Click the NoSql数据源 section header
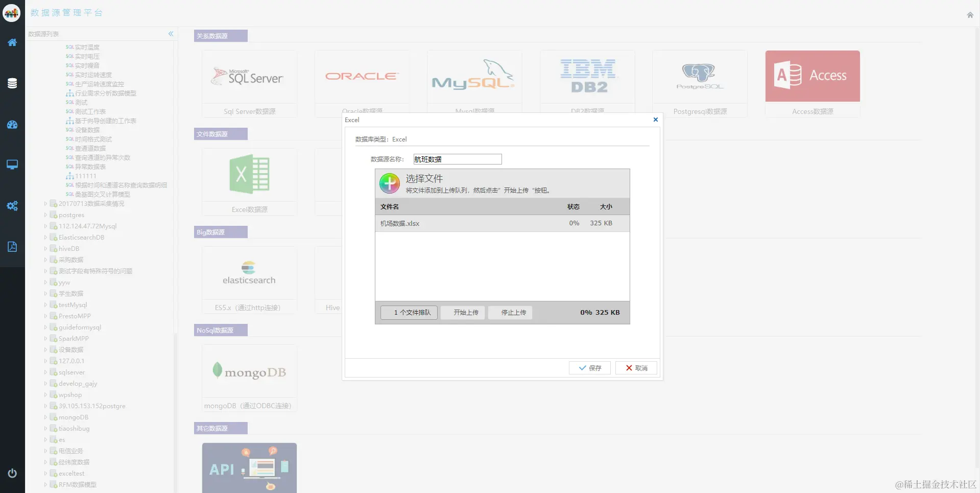980x493 pixels. tap(221, 330)
